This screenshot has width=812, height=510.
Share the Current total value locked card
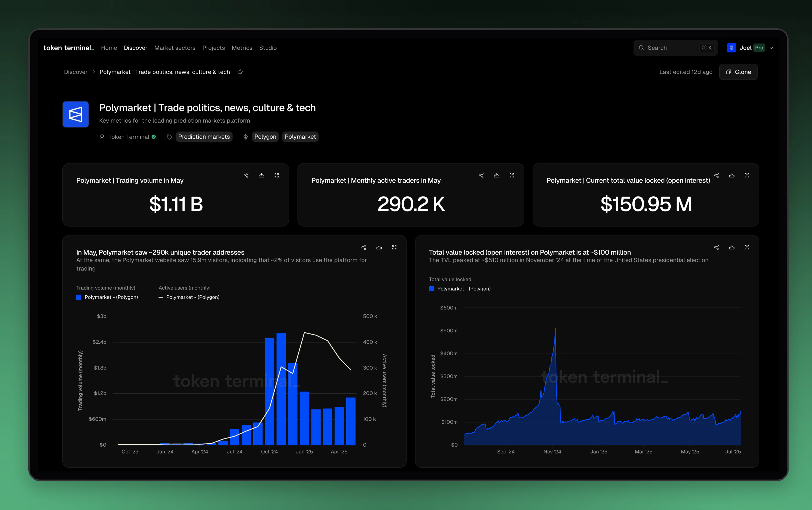[x=717, y=175]
